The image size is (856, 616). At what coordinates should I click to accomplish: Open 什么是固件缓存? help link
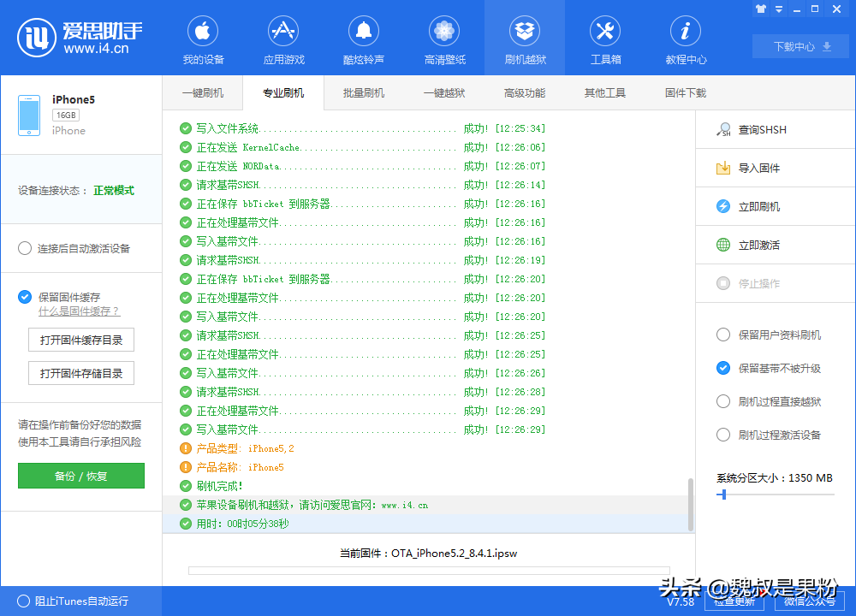pyautogui.click(x=79, y=311)
